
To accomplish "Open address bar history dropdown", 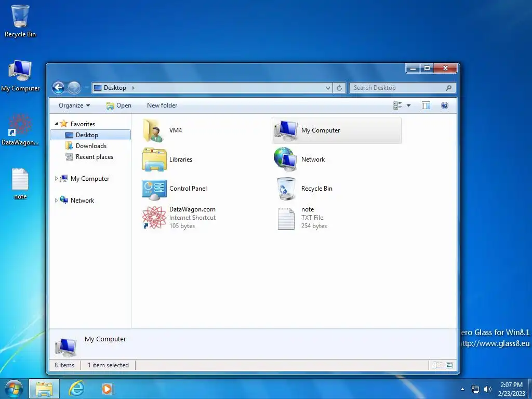I will 328,88.
